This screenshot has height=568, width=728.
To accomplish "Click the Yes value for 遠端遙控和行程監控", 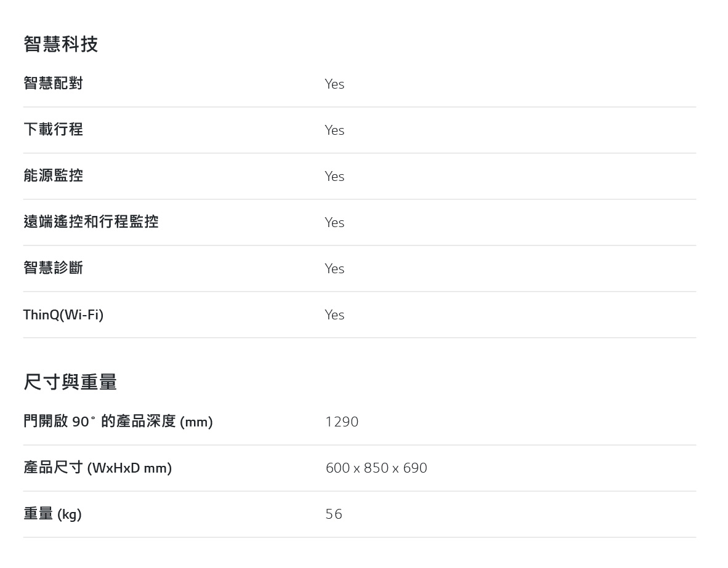I will click(x=334, y=223).
